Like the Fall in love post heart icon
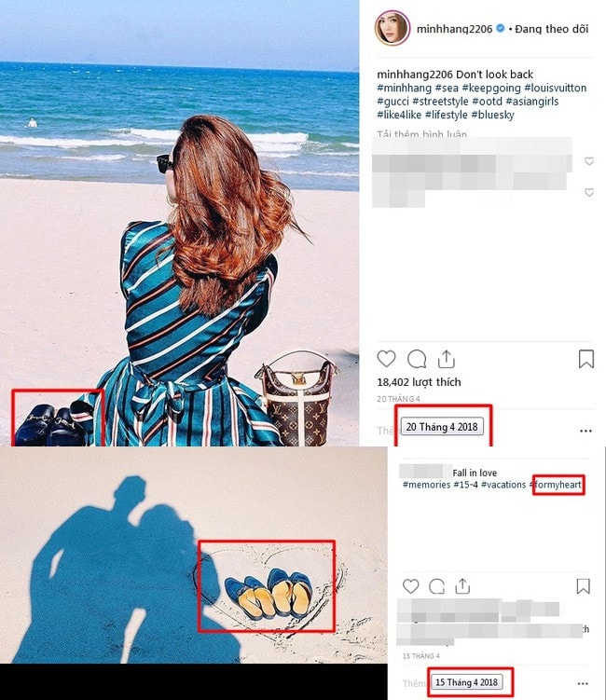Screen dimensions: 606x700 click(410, 586)
